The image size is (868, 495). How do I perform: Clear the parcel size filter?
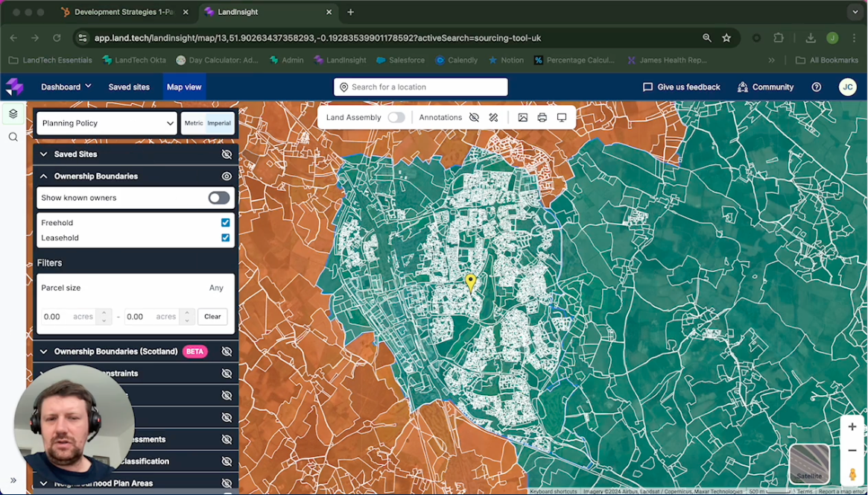[x=212, y=316]
